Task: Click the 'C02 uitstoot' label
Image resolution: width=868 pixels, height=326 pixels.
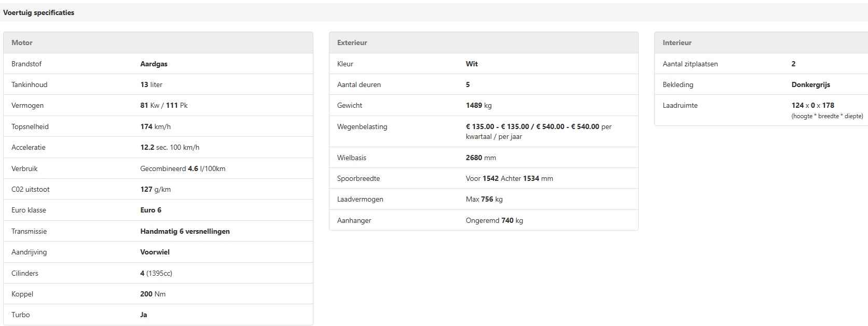Action: 31,189
